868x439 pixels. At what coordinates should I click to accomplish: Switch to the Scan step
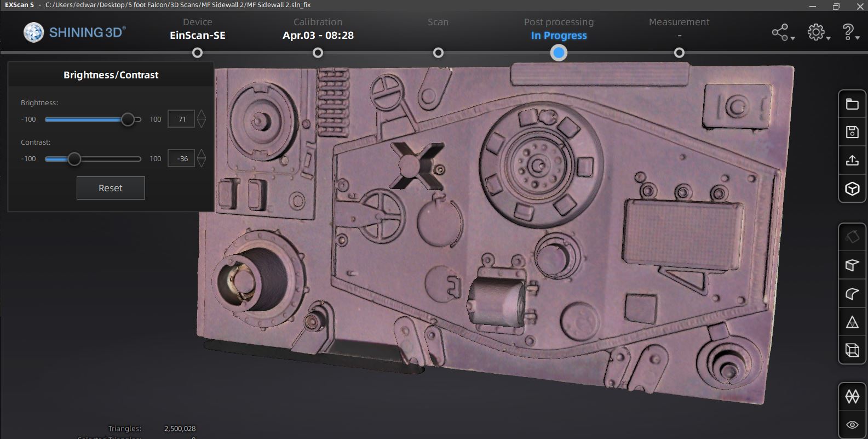click(x=438, y=22)
